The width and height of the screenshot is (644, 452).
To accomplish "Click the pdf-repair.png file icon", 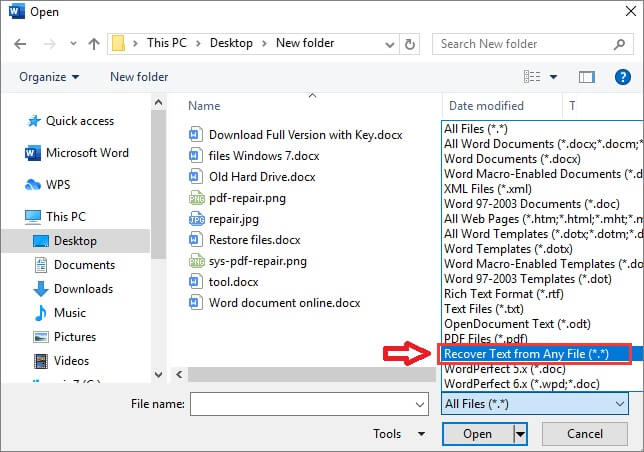I will (197, 198).
